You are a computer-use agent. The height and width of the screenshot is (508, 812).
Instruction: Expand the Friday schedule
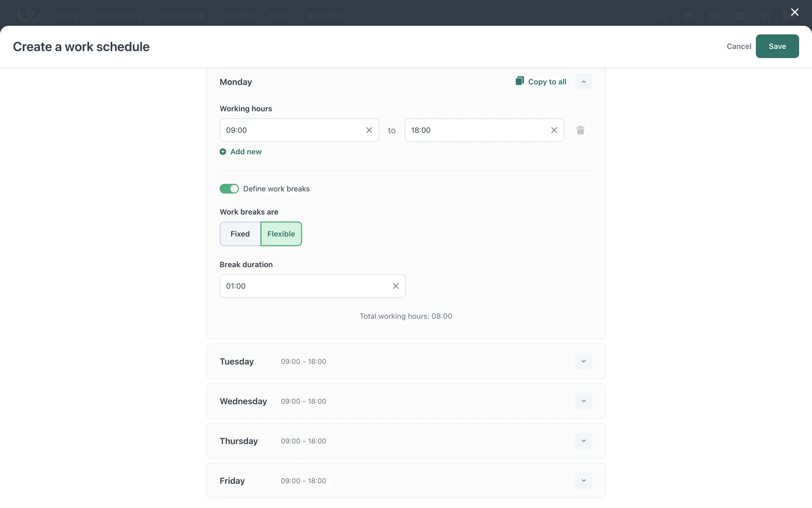click(x=583, y=480)
